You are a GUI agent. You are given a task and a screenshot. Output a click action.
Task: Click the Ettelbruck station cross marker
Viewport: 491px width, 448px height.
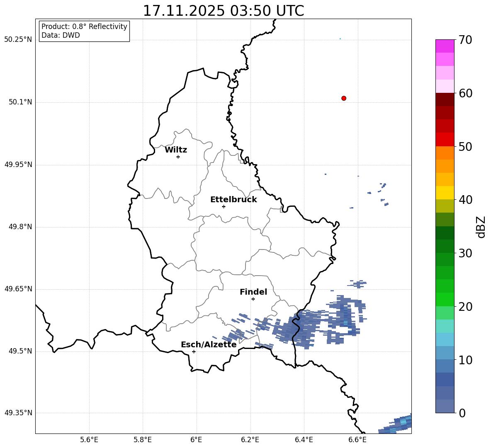point(224,206)
